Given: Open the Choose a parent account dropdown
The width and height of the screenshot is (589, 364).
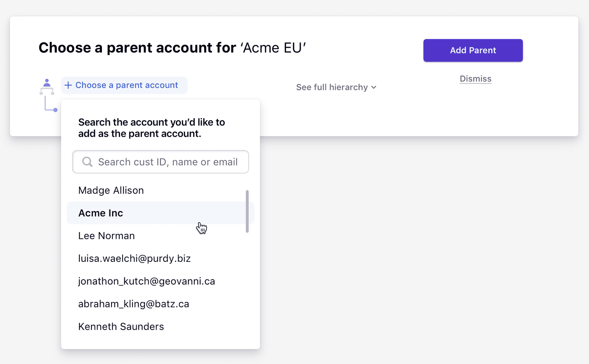Looking at the screenshot, I should [124, 85].
